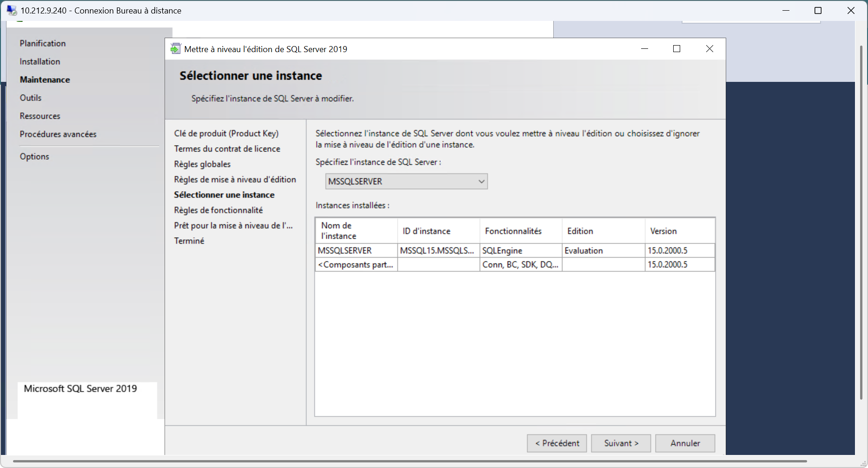Minimize the Remote Desktop connection window
Image resolution: width=868 pixels, height=468 pixels.
pos(786,10)
